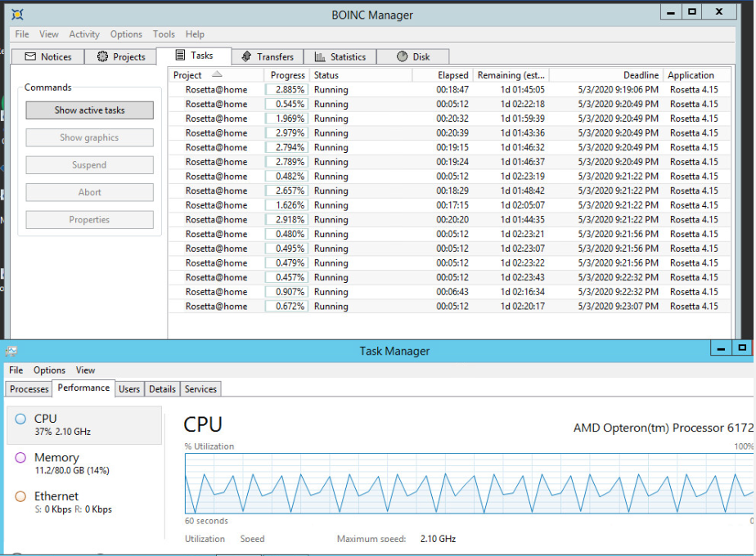Click the 2.979% progress bar
Viewport: 756px width, 556px height.
[x=286, y=133]
